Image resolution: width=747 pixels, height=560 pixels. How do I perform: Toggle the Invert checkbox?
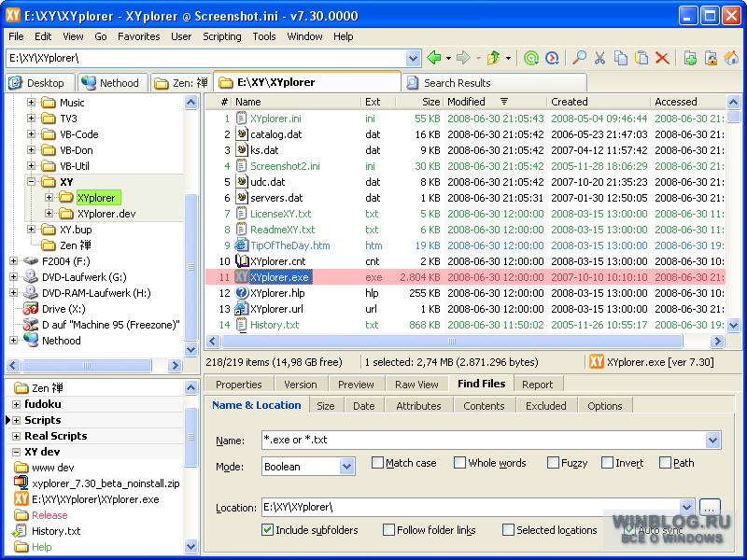click(608, 462)
